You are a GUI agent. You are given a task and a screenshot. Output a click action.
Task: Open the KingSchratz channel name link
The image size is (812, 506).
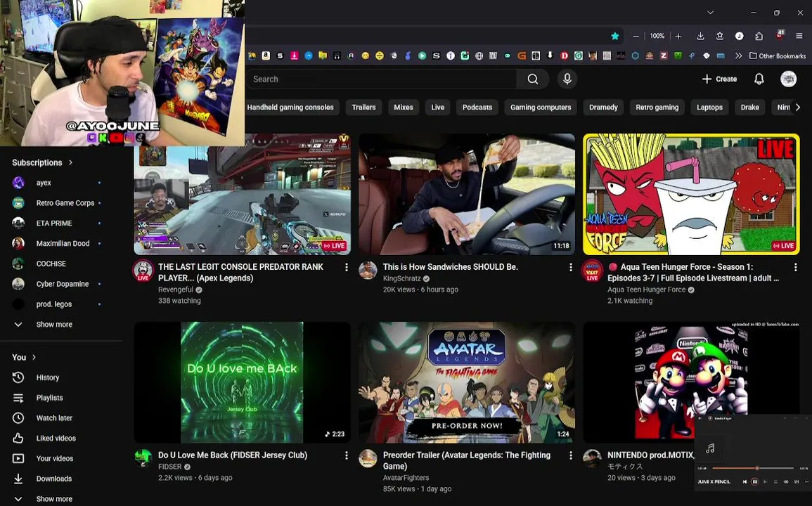[402, 278]
